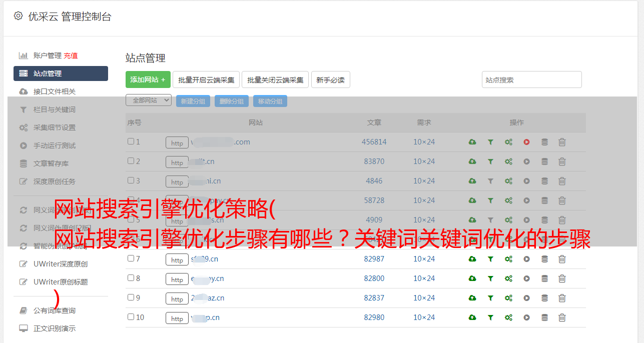Select 站点管理 in the sidebar

click(61, 73)
